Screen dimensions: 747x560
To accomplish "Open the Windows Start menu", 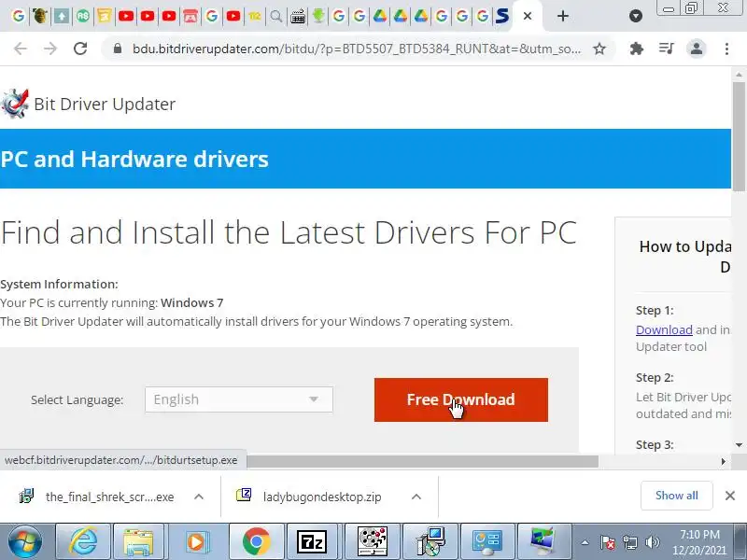I will pos(25,541).
